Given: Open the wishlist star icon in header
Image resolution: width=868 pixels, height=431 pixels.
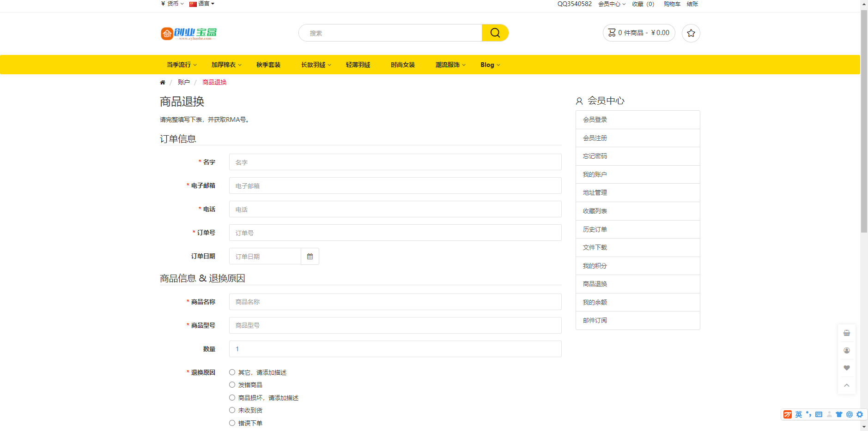Looking at the screenshot, I should point(691,33).
